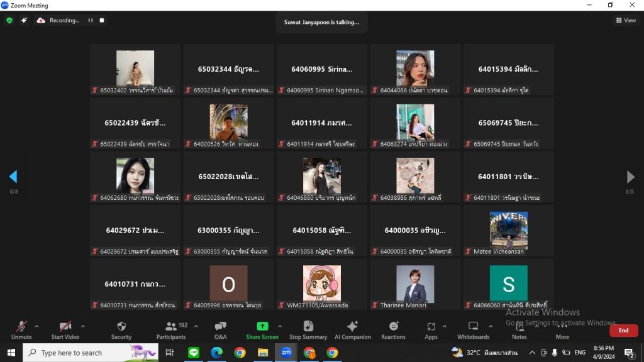
Task: Open the Reactions menu
Action: [393, 331]
